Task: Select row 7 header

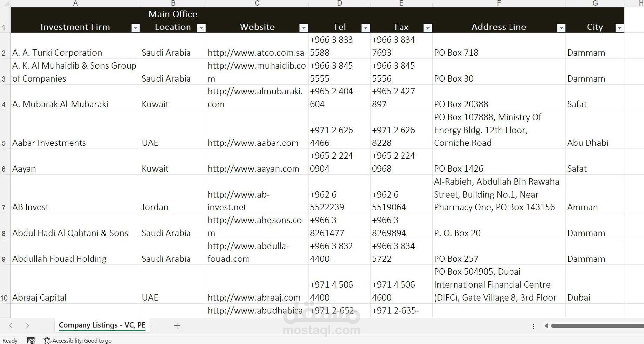Action: coord(4,207)
